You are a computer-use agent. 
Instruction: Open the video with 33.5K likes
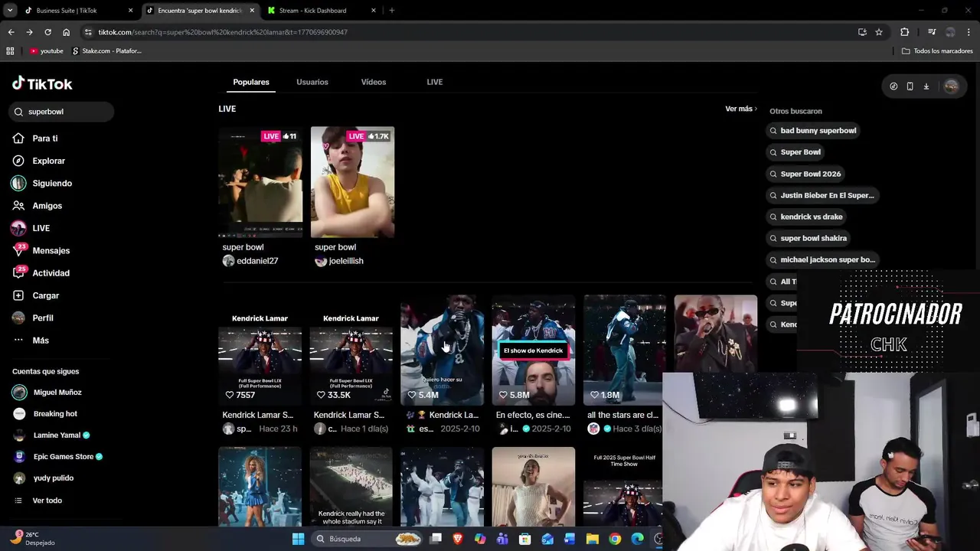pos(351,350)
